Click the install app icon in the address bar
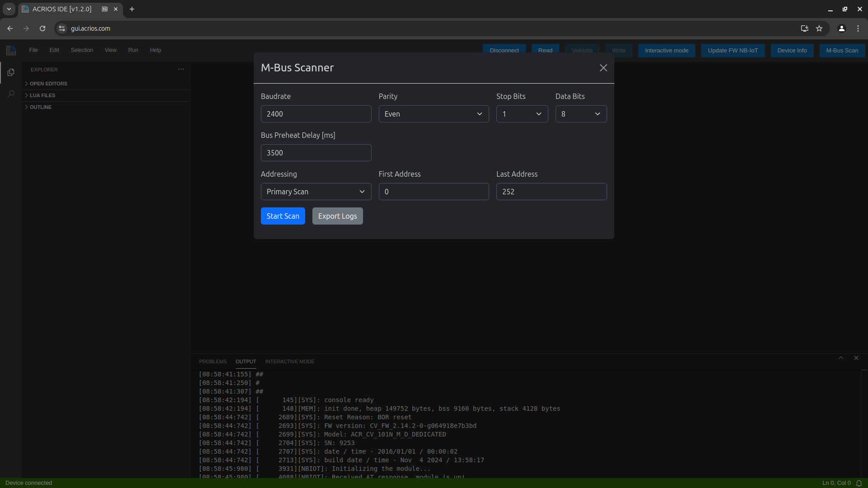 (x=804, y=28)
